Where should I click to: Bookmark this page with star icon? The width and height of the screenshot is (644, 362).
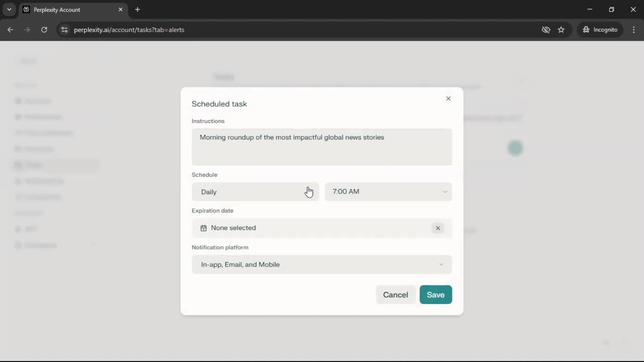tap(561, 30)
